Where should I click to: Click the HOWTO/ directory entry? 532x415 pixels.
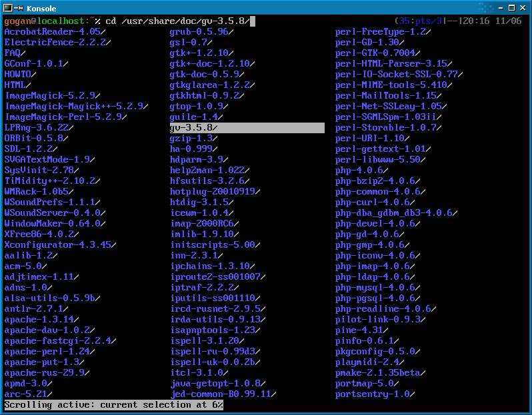click(x=20, y=75)
